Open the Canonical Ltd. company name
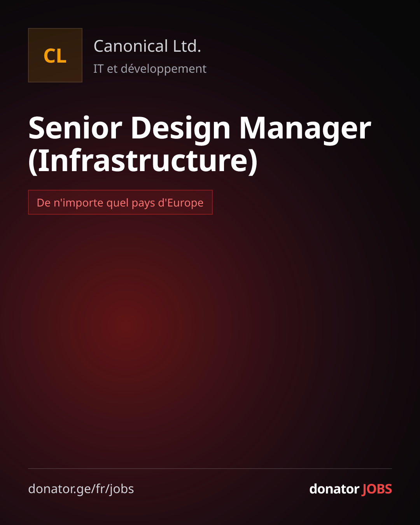 (147, 46)
